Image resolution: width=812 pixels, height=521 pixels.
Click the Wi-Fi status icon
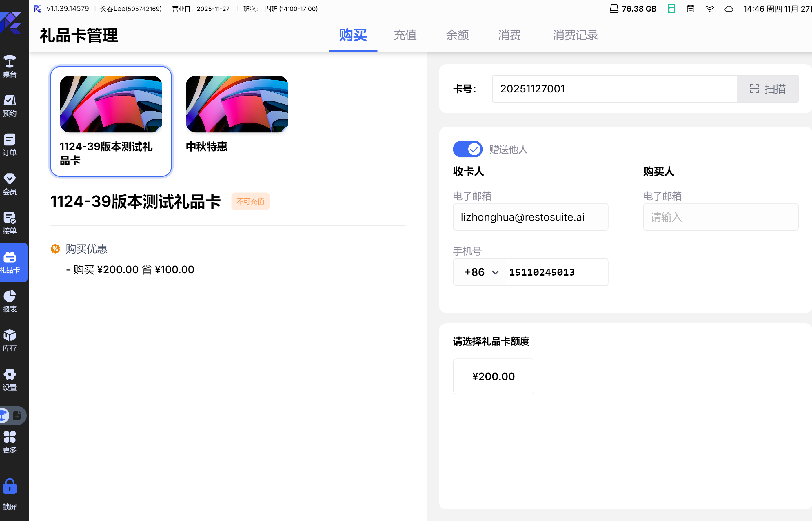709,9
